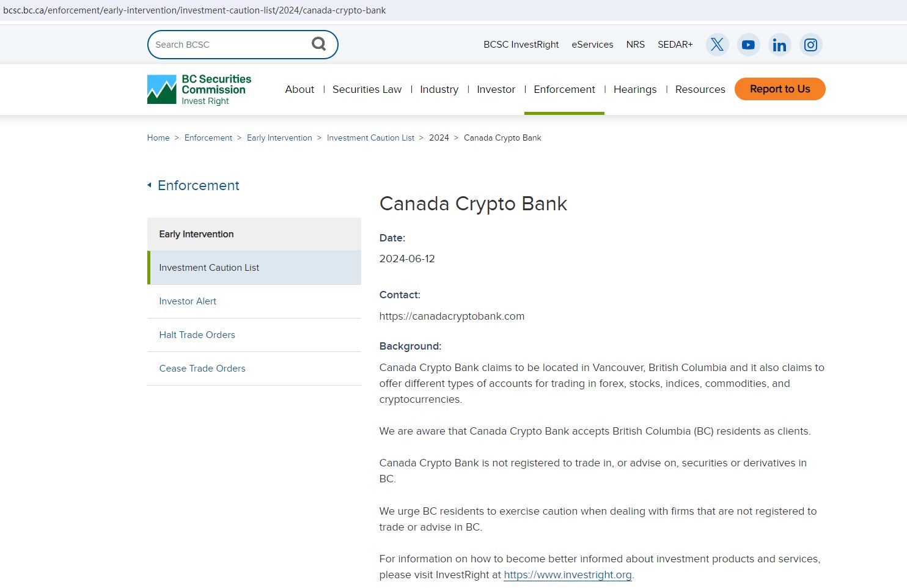Open the NRS link

tap(635, 45)
